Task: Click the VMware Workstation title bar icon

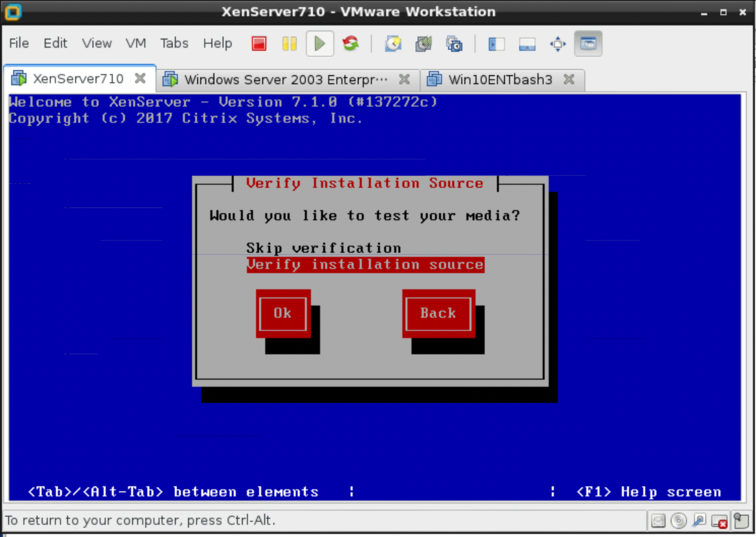Action: pyautogui.click(x=13, y=12)
